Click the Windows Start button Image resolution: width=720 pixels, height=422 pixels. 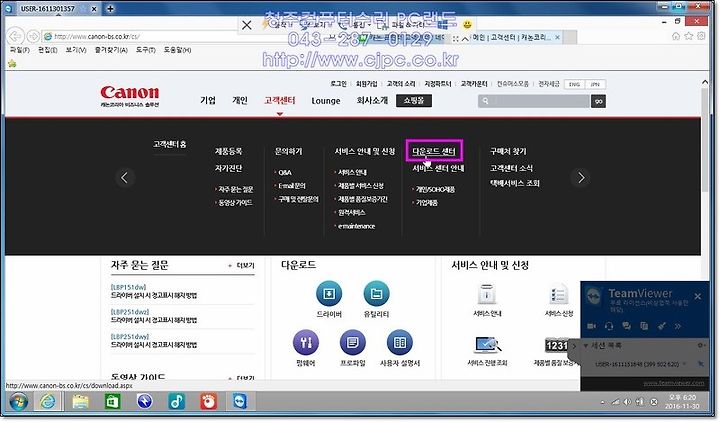[x=18, y=402]
